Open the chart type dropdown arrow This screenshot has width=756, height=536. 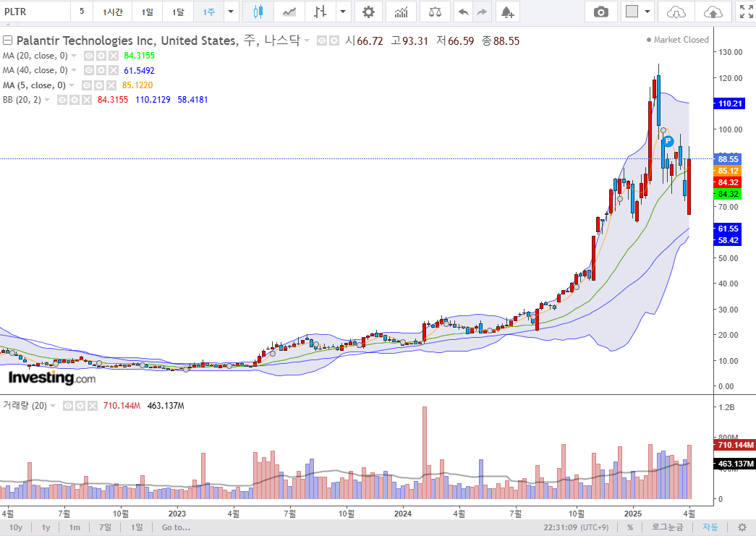[x=343, y=12]
